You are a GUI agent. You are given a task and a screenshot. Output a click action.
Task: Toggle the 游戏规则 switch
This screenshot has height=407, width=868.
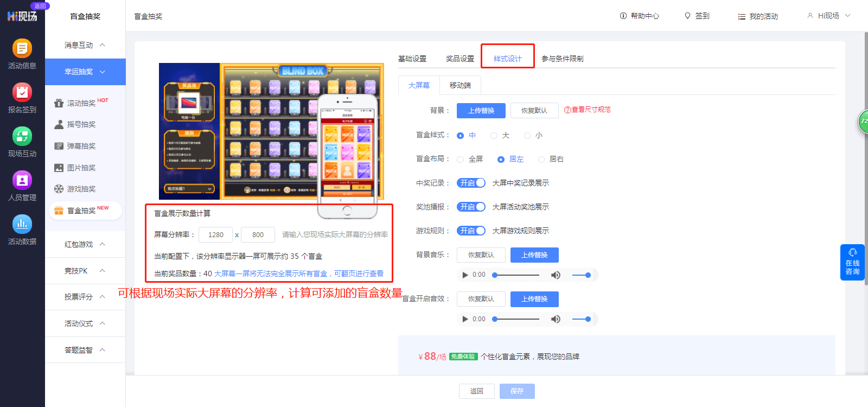[471, 231]
